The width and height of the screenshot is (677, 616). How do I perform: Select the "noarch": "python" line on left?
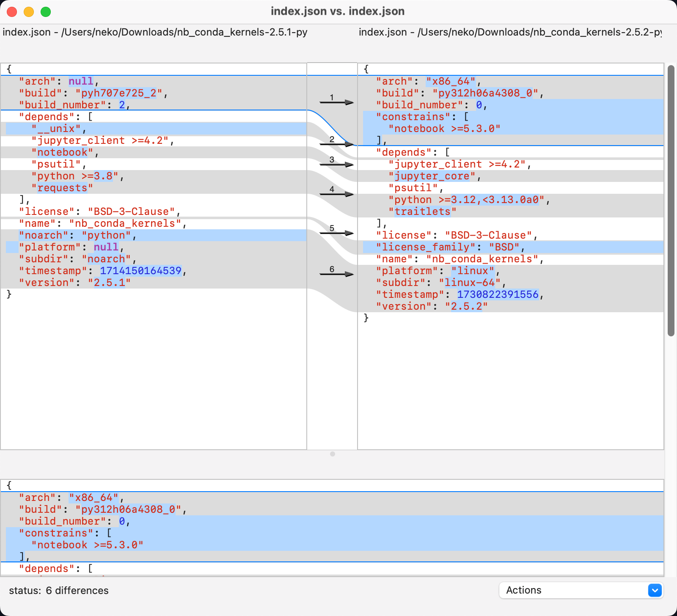pyautogui.click(x=77, y=235)
